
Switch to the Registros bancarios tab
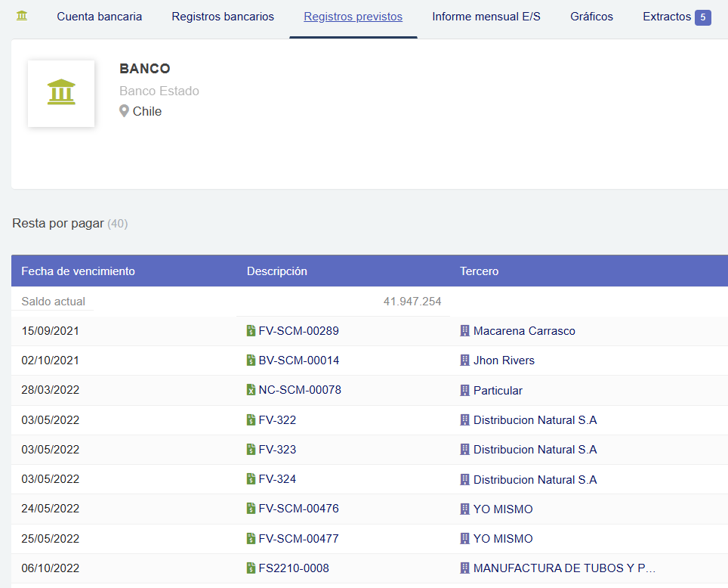coord(223,17)
